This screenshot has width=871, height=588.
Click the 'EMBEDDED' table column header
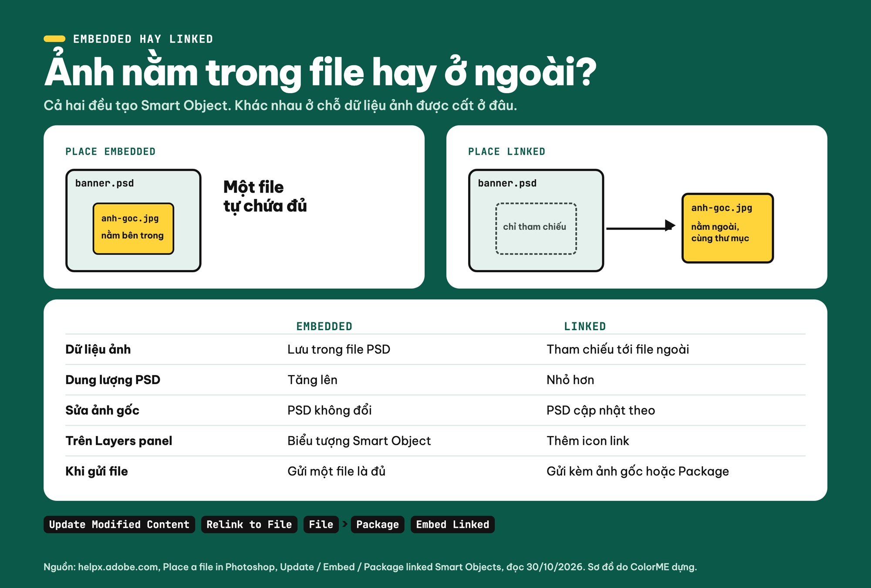(324, 326)
